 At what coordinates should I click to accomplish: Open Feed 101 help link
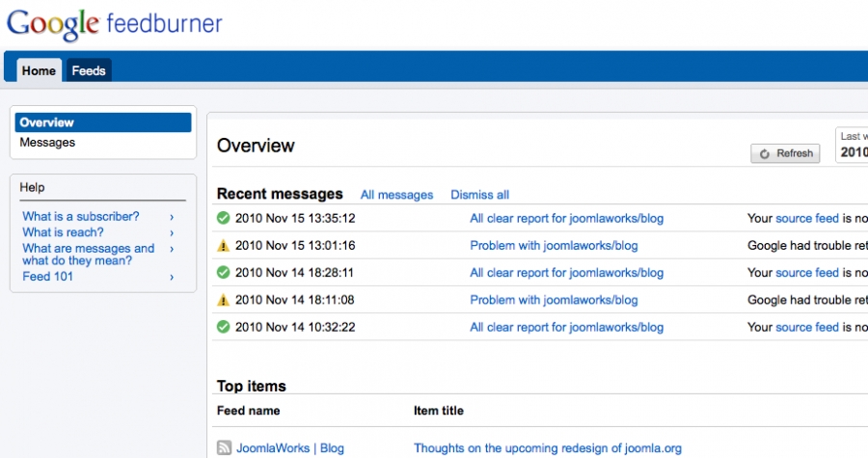click(47, 276)
